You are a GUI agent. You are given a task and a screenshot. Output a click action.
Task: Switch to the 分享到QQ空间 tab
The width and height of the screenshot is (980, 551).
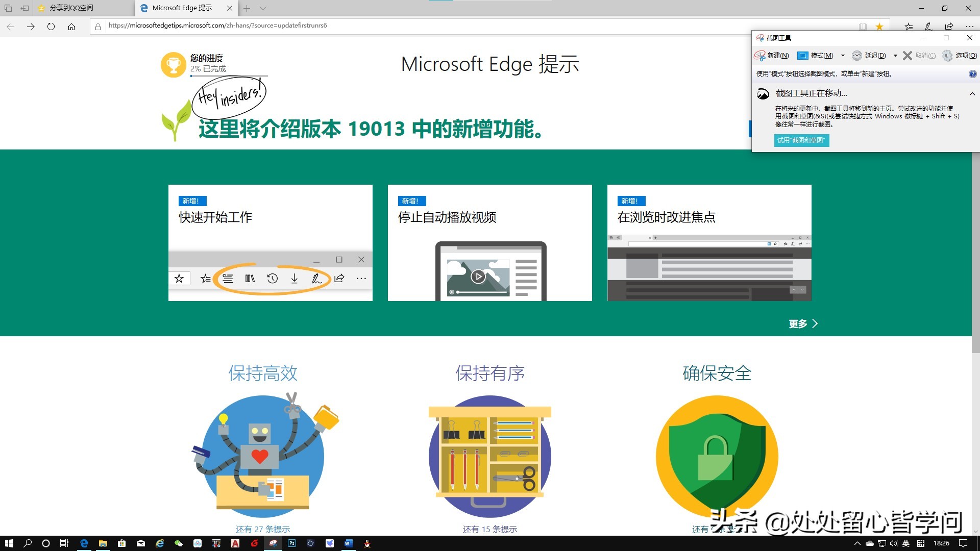tap(71, 8)
